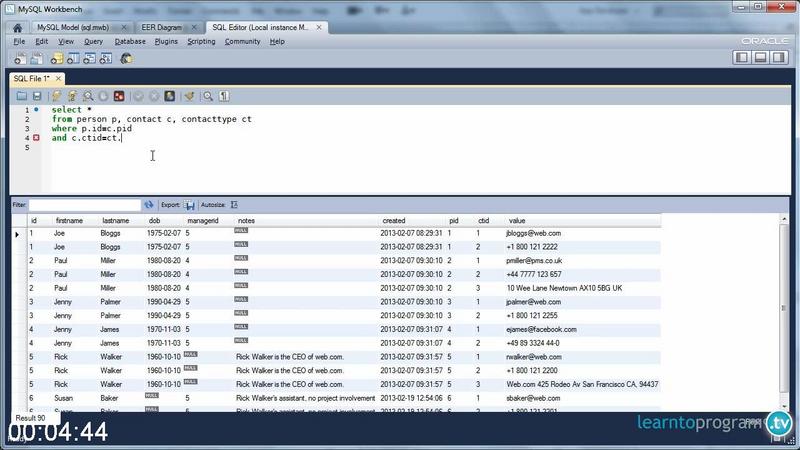Image resolution: width=800 pixels, height=450 pixels.
Task: Click the value column header
Action: [517, 221]
